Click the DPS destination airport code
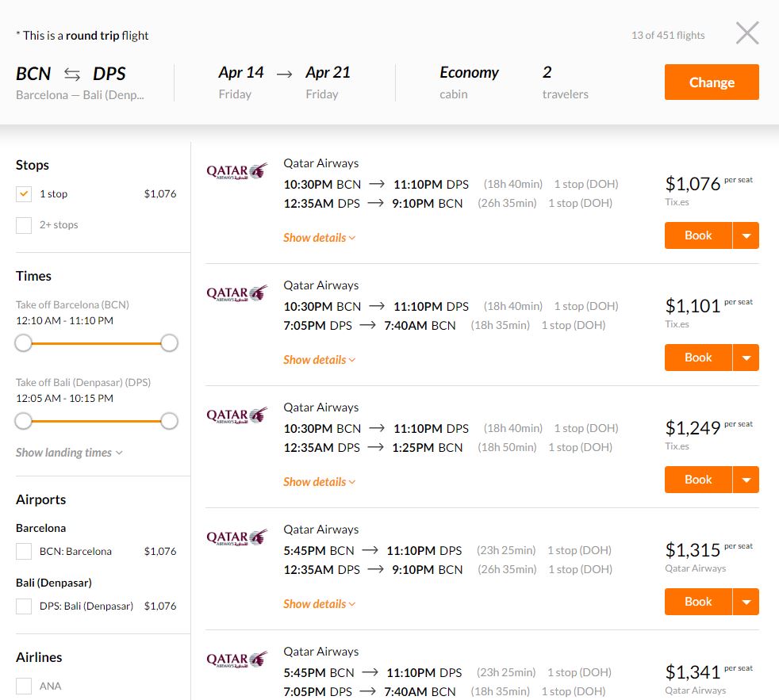This screenshot has width=779, height=700. (x=109, y=74)
